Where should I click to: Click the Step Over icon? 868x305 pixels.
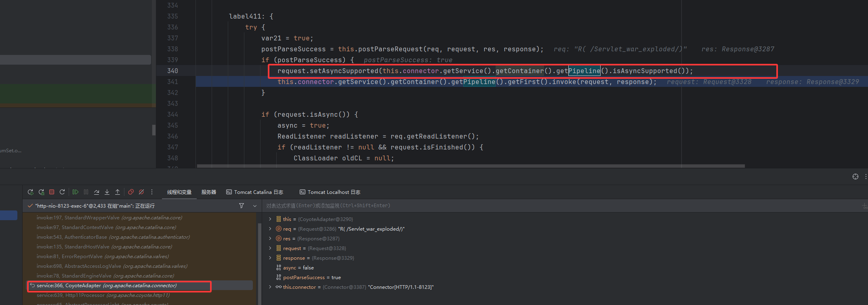pos(97,192)
